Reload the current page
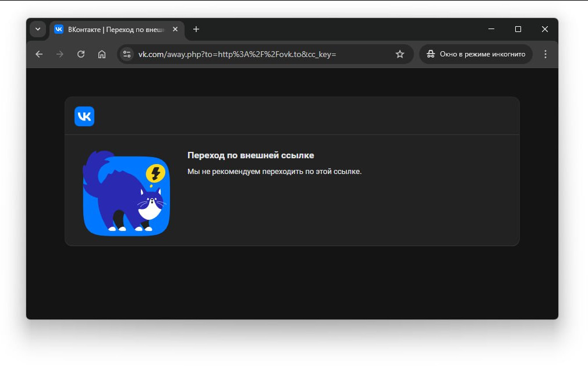The width and height of the screenshot is (588, 366). 81,54
